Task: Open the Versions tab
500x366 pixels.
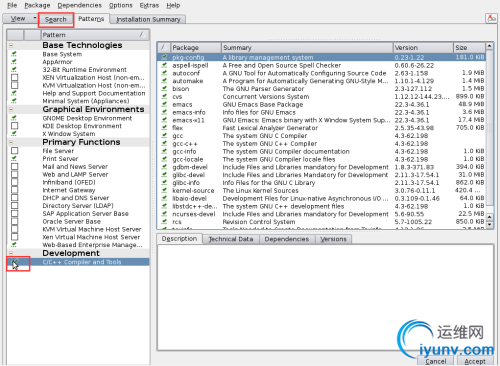Action: click(333, 239)
